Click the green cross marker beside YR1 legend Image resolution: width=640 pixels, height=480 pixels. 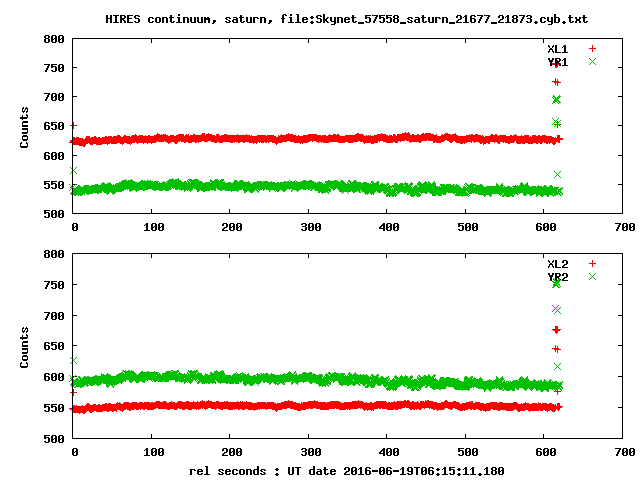[592, 62]
